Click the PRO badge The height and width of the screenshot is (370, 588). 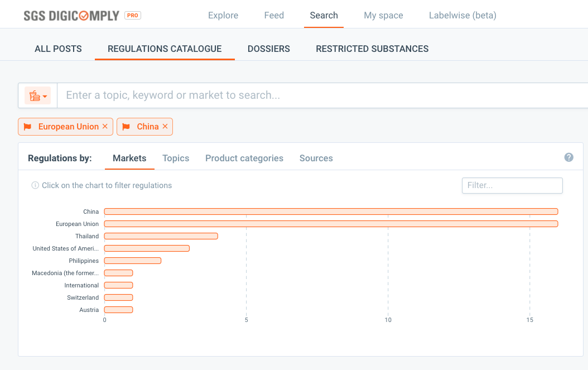pyautogui.click(x=133, y=16)
